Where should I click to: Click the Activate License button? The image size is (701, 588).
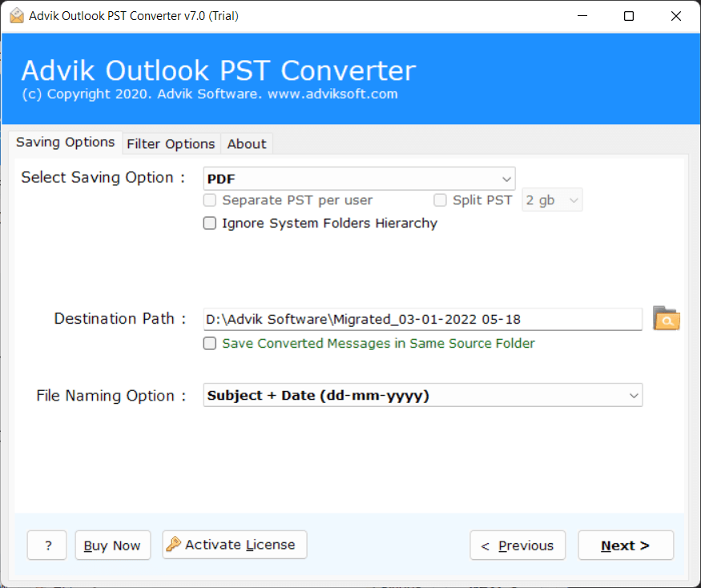[x=234, y=544]
